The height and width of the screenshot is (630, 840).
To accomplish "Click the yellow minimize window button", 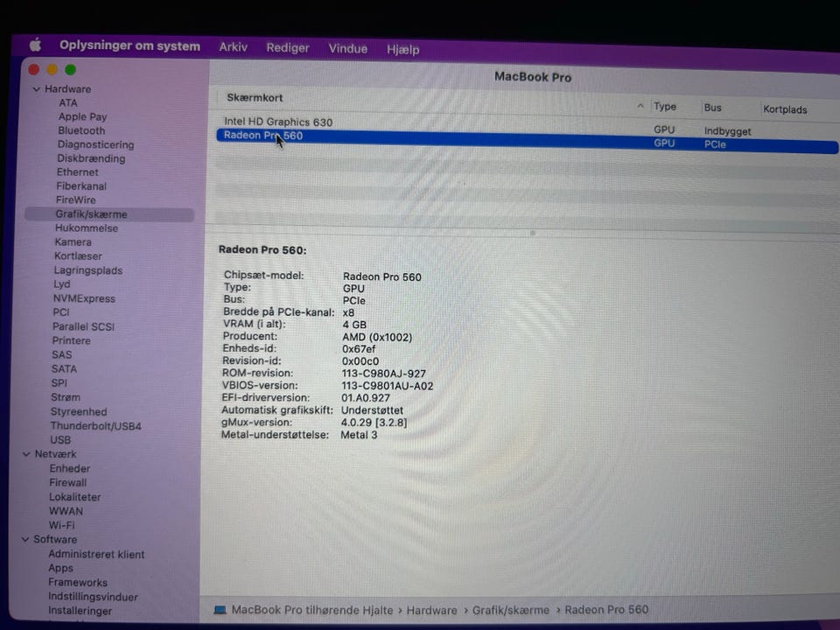I will click(x=52, y=70).
